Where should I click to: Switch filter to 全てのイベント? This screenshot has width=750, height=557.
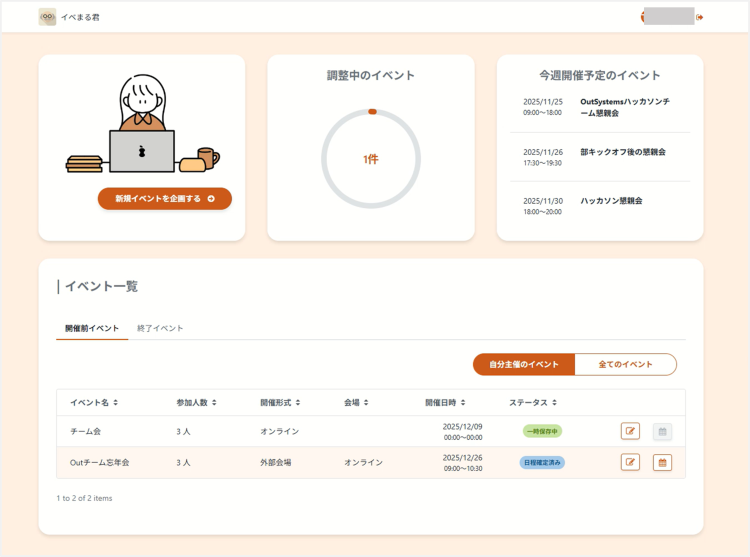click(625, 364)
